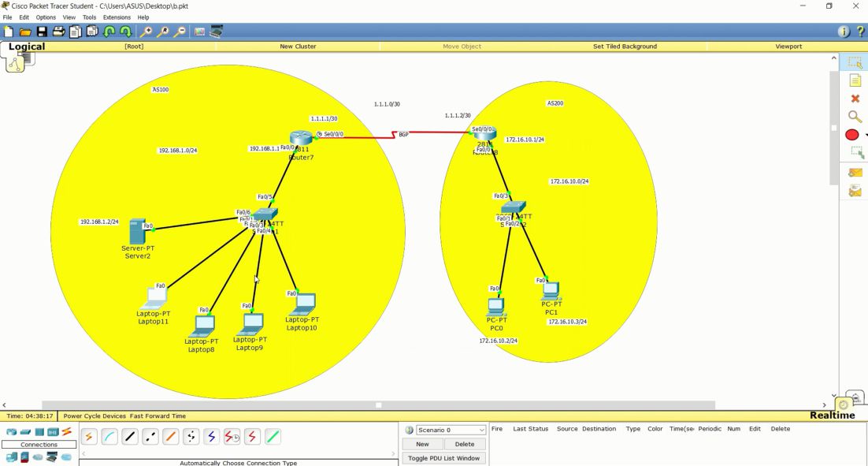Open the Extensions menu
Screen dimensions: 868x466
coord(117,17)
